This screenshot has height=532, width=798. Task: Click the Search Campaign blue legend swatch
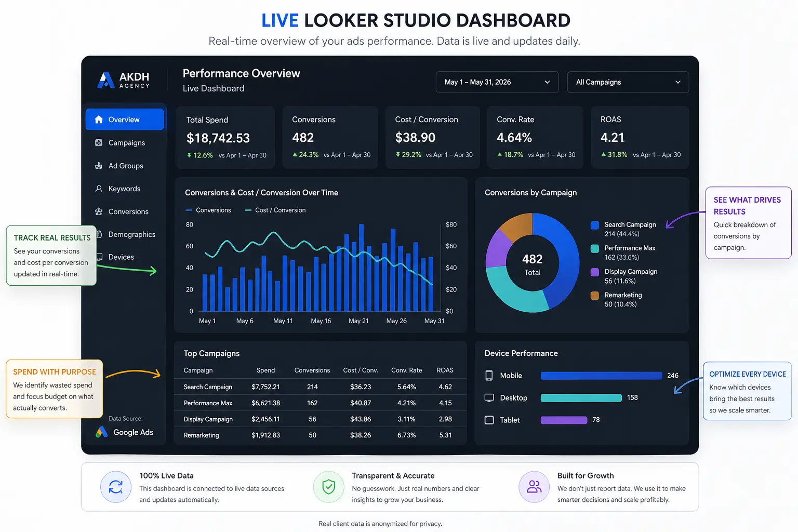[595, 225]
